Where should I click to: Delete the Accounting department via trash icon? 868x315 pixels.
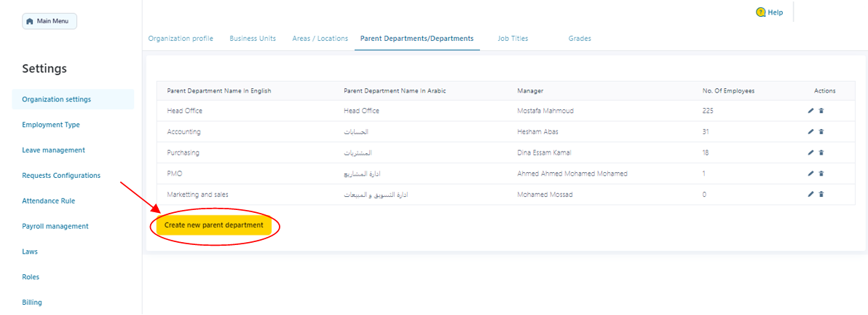[821, 132]
